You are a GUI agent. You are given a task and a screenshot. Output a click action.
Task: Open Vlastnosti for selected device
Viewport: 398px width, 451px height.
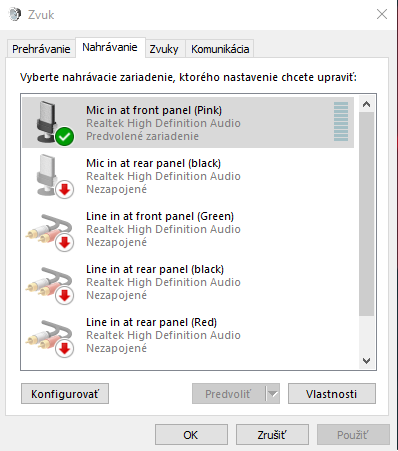click(332, 394)
